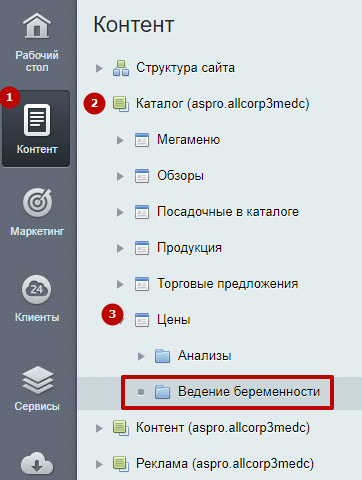Switch to Клиенты section label

pyautogui.click(x=37, y=317)
